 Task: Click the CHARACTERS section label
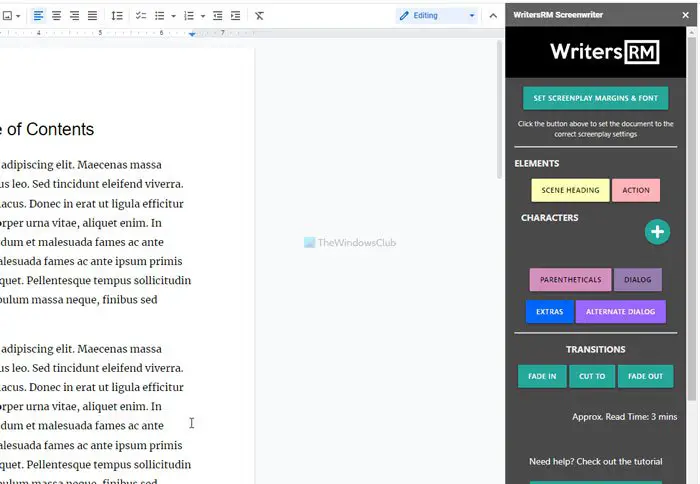tap(550, 217)
